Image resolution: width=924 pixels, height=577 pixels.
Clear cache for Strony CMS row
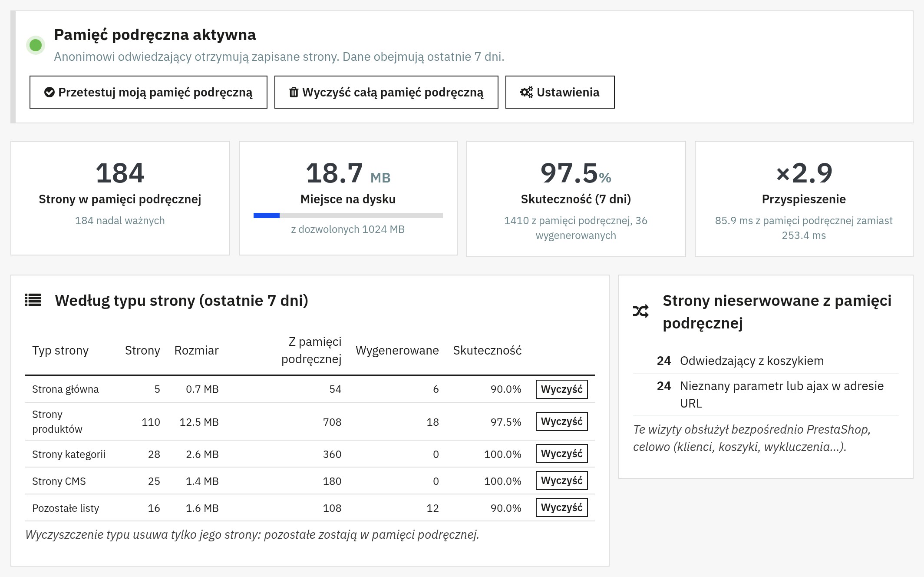click(562, 481)
